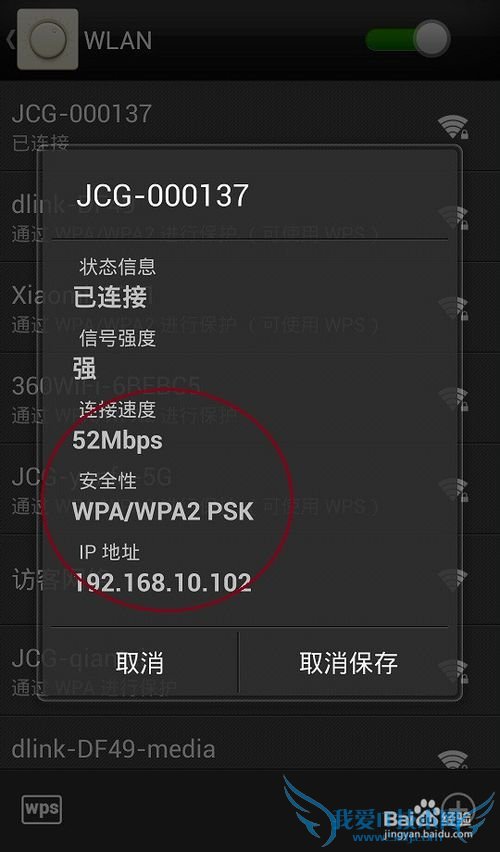Image resolution: width=500 pixels, height=852 pixels.
Task: Tap the dlink-DF49 locked signal icon
Action: (453, 218)
